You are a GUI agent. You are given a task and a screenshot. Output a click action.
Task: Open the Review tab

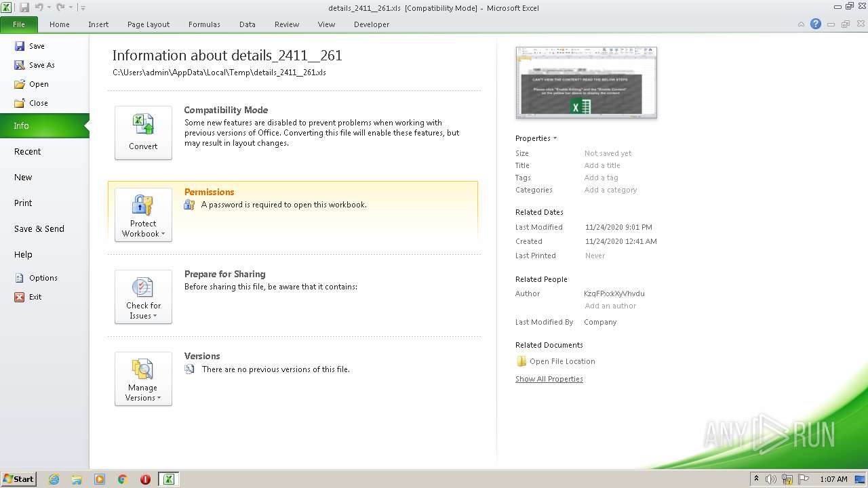coord(287,24)
